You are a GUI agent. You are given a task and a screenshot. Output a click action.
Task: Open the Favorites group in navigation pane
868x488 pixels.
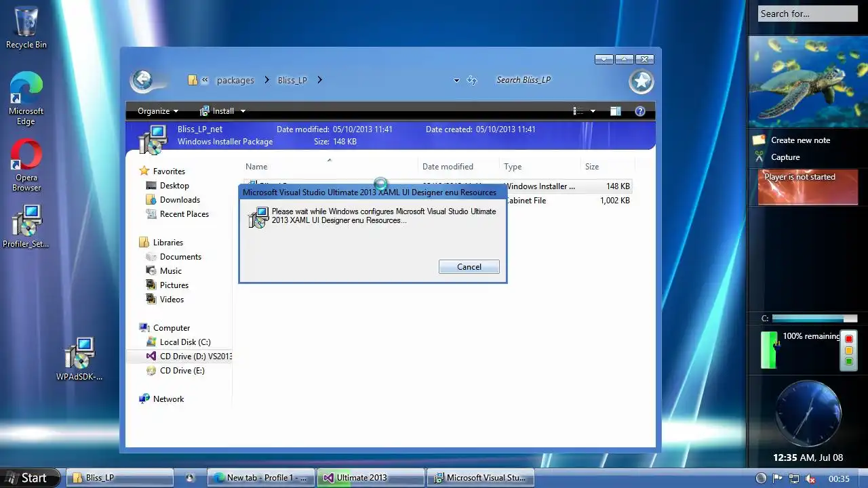point(162,171)
